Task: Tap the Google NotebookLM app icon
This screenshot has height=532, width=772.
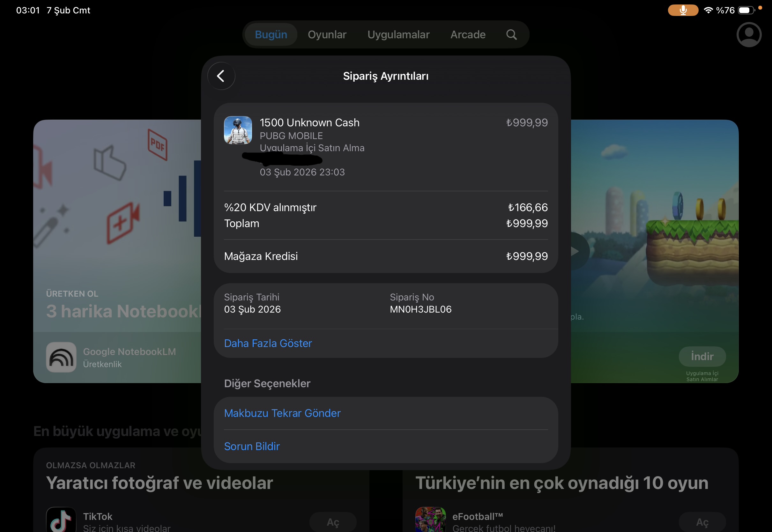Action: pos(61,357)
